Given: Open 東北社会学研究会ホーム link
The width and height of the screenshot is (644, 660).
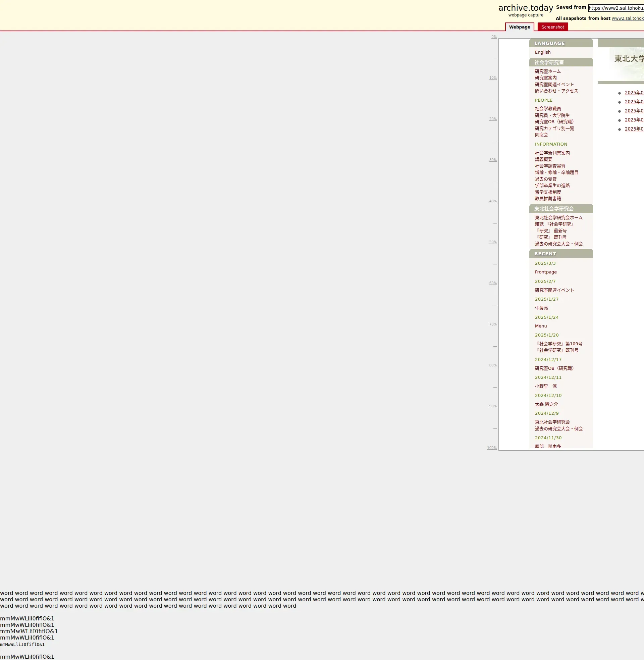Looking at the screenshot, I should pos(558,217).
